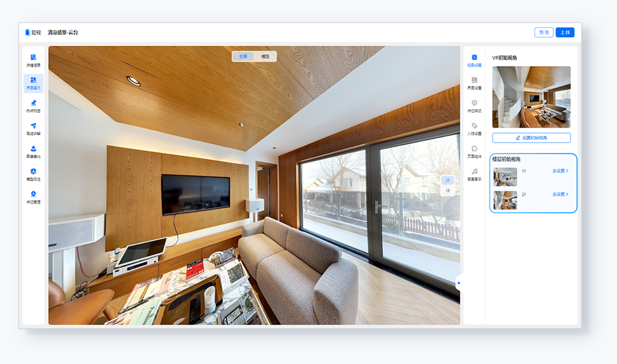Click 设置初始视角 button
Image resolution: width=617 pixels, height=364 pixels.
click(531, 138)
